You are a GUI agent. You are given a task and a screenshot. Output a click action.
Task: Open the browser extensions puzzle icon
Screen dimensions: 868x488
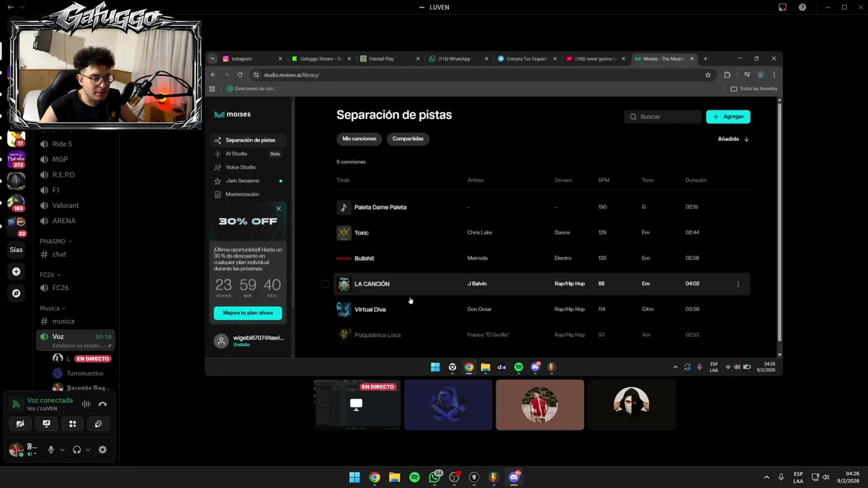tap(727, 75)
